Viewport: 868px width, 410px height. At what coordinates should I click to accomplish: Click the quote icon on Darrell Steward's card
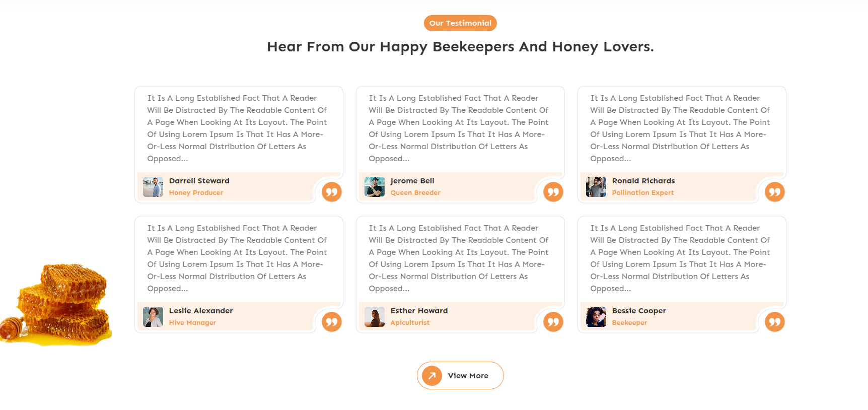pos(332,192)
